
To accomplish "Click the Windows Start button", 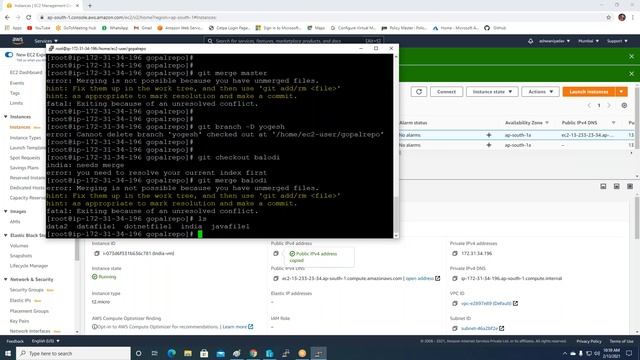I will point(8,353).
